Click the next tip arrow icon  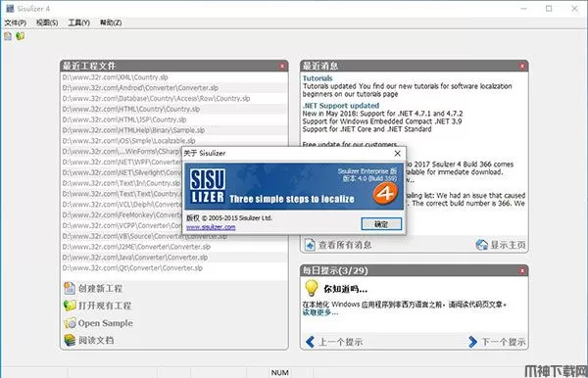pos(473,342)
